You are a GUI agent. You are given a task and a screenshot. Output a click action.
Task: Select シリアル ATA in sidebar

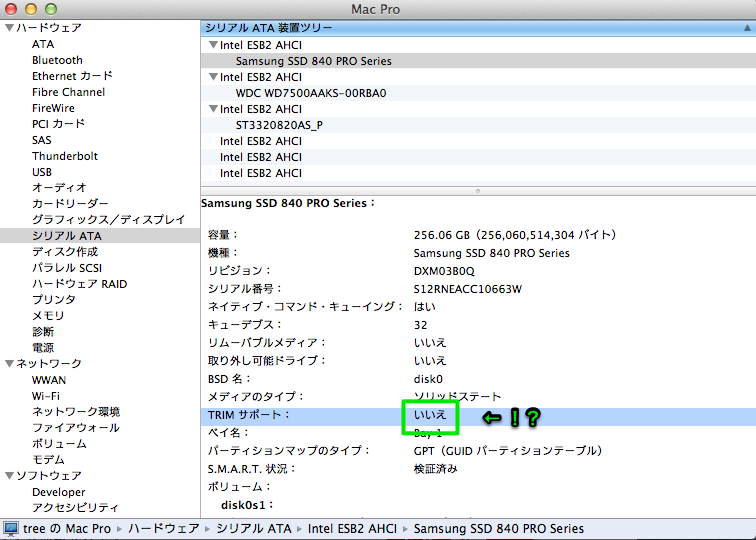[67, 236]
